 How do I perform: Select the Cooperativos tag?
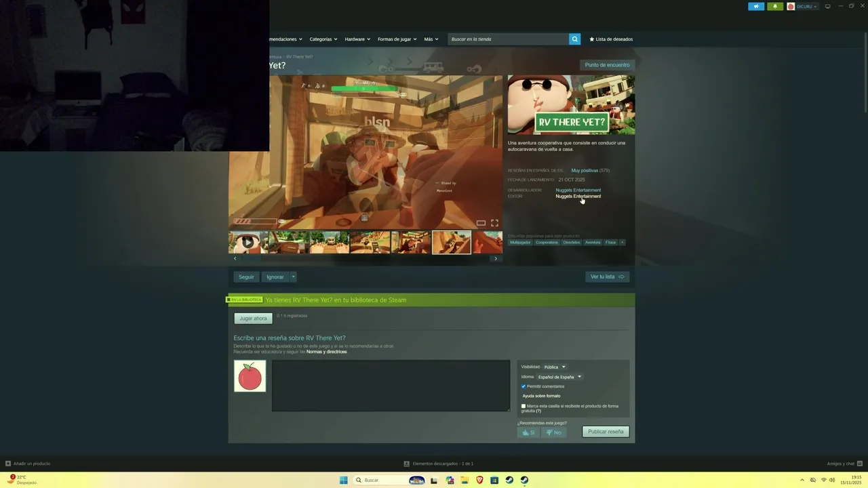(547, 242)
